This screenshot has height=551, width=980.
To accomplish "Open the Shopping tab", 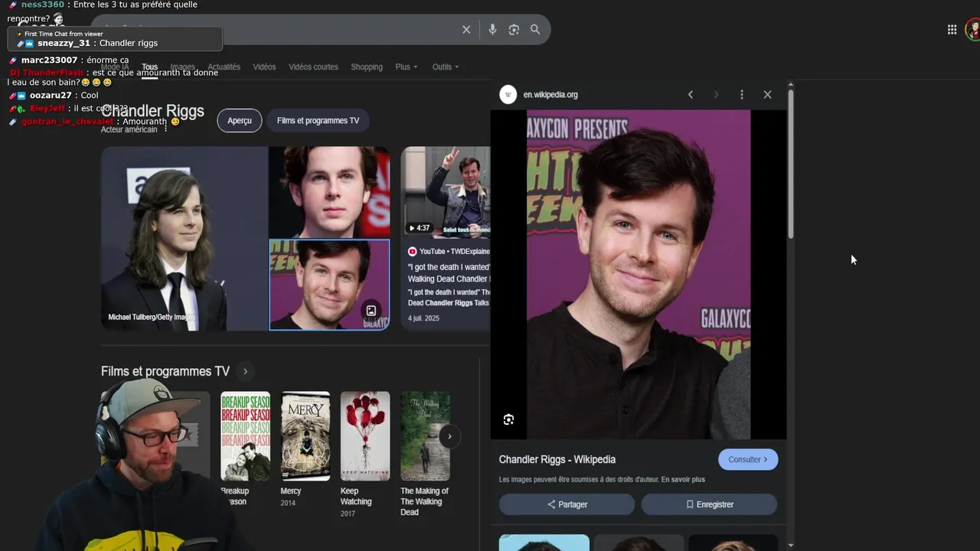I will point(367,67).
